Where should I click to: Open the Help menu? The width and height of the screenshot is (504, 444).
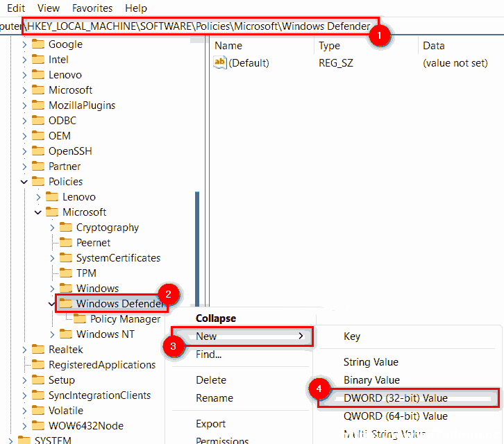click(x=136, y=8)
